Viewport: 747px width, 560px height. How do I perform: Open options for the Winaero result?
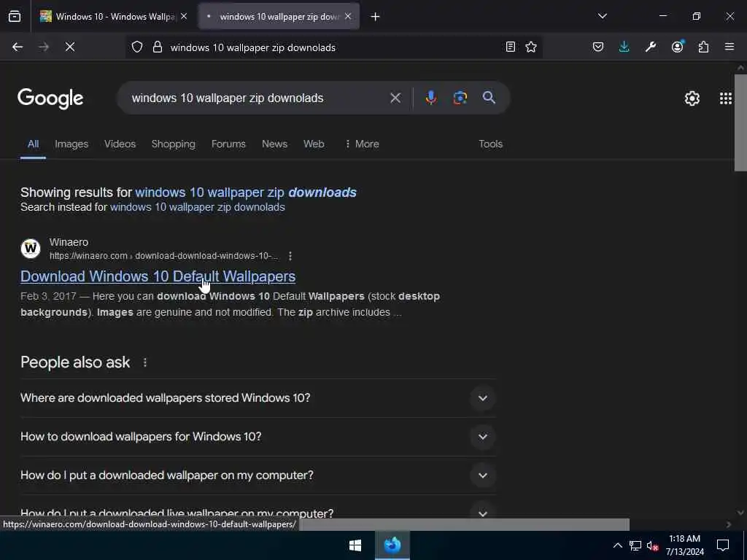(290, 256)
